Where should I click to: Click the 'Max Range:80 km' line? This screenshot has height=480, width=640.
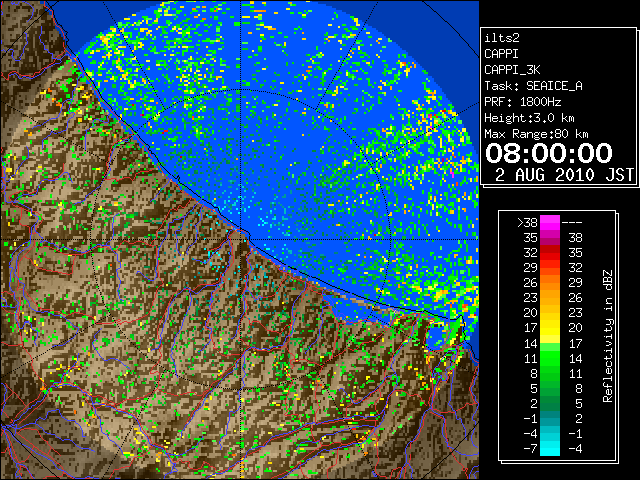coord(536,134)
